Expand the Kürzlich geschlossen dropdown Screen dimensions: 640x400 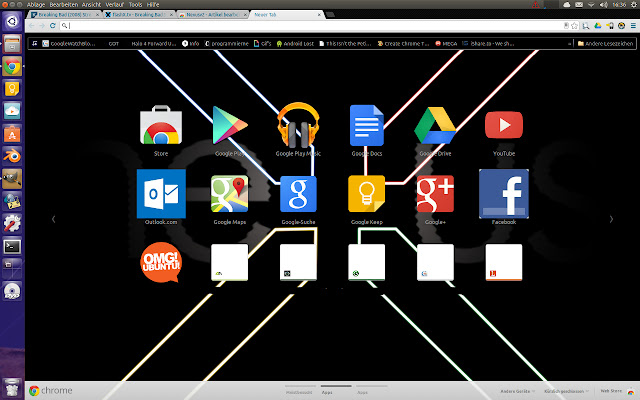tap(567, 391)
